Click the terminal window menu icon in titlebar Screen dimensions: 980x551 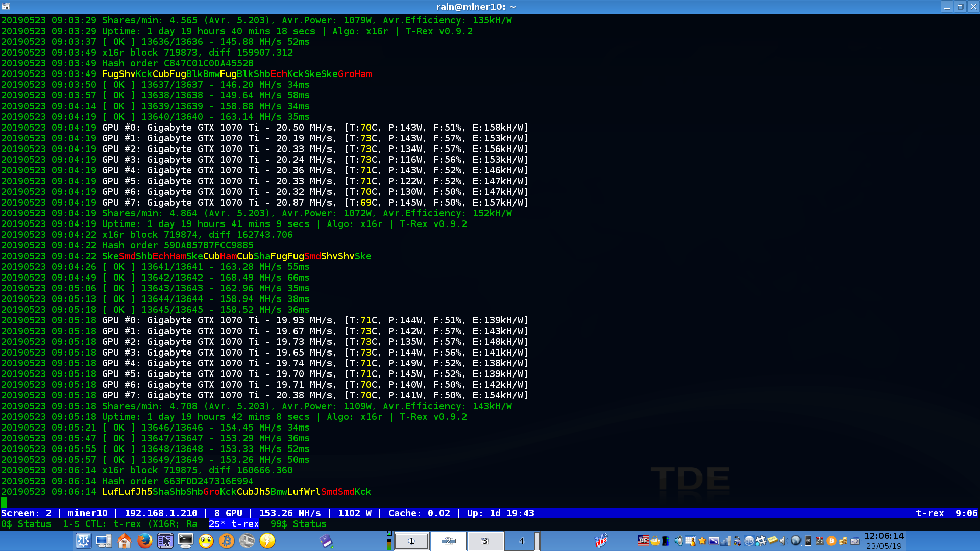point(6,7)
